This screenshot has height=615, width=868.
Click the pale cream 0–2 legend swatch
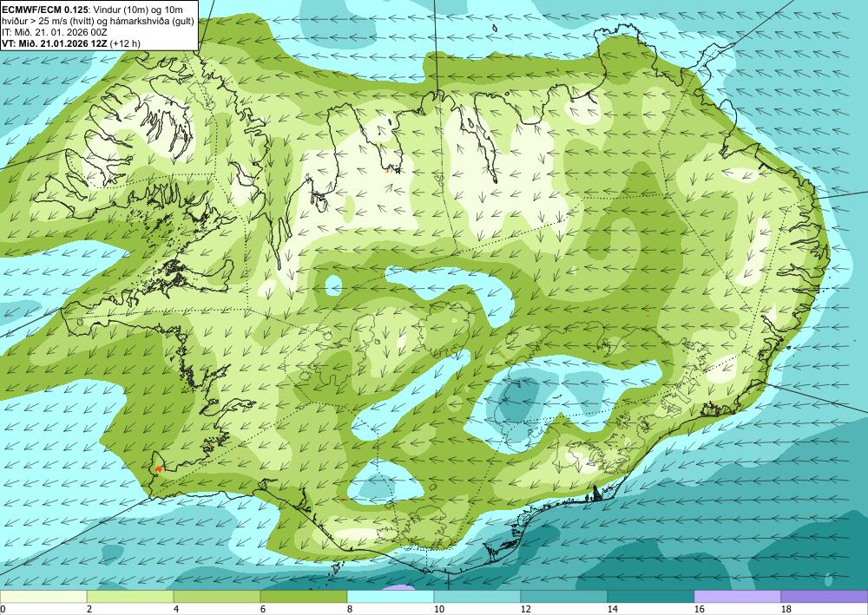pyautogui.click(x=43, y=597)
